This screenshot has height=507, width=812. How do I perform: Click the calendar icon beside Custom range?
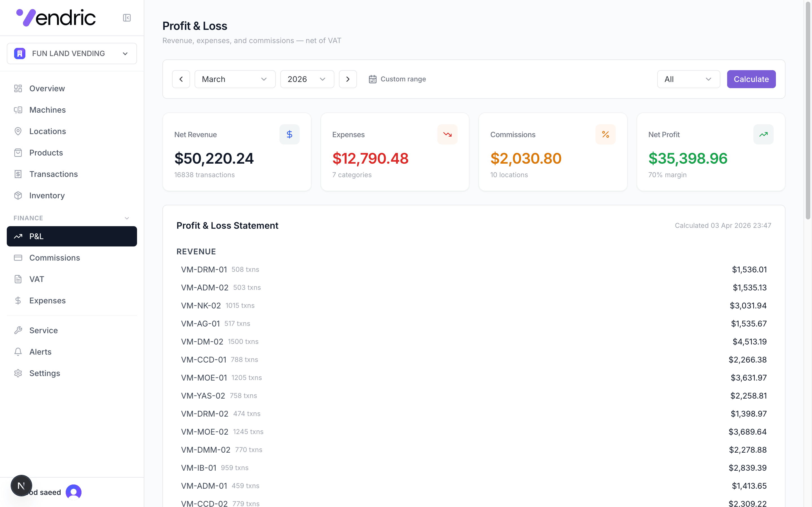(x=372, y=79)
